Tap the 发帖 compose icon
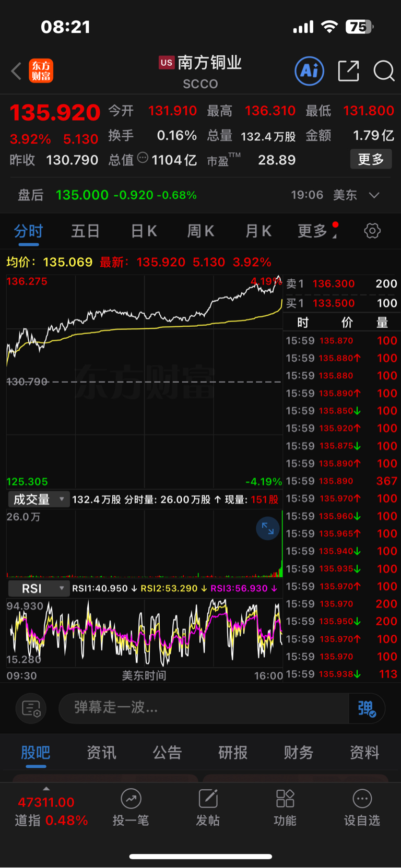Viewport: 401px width, 868px height. tap(208, 799)
